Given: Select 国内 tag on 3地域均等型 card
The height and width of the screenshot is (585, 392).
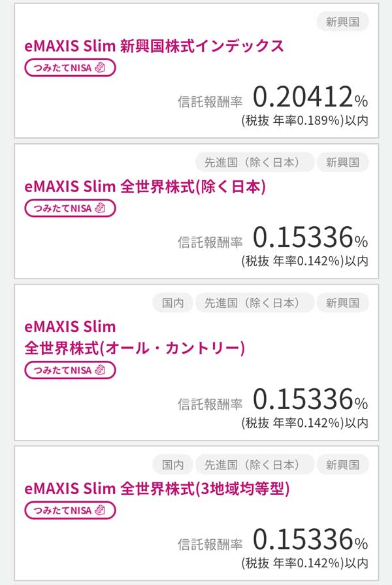Looking at the screenshot, I should pos(173,465).
